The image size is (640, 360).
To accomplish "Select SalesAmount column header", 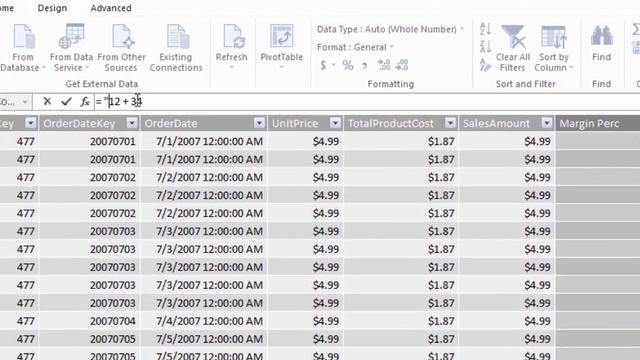I will (507, 123).
